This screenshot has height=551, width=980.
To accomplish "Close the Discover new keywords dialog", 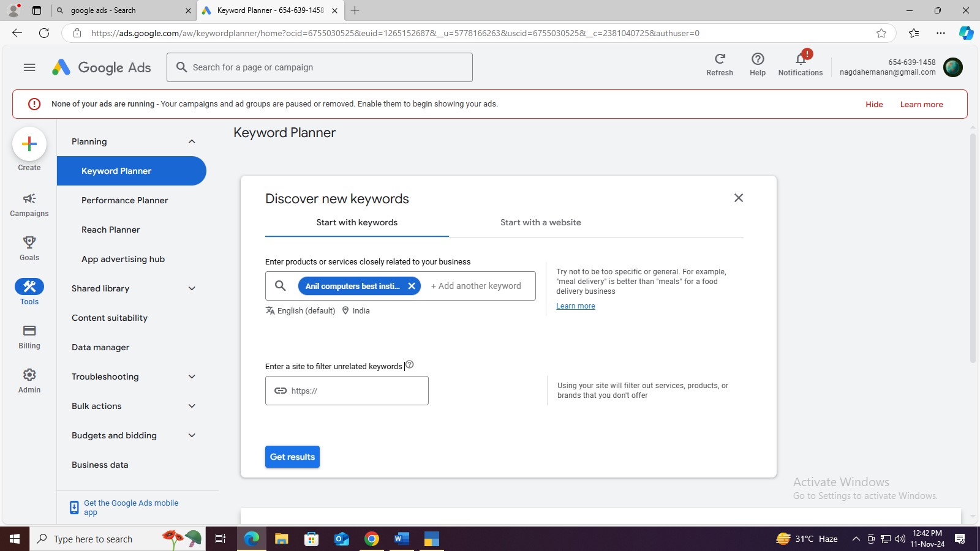I will click(x=739, y=198).
